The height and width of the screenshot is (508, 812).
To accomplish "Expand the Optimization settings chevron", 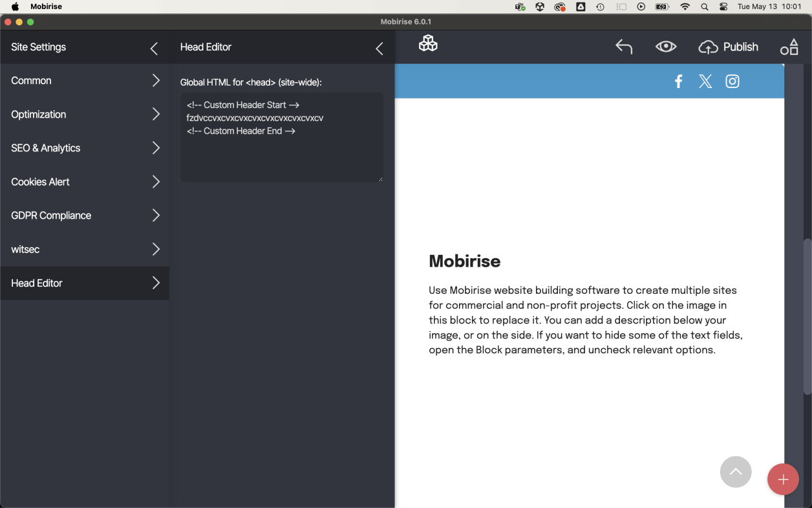I will pyautogui.click(x=156, y=114).
